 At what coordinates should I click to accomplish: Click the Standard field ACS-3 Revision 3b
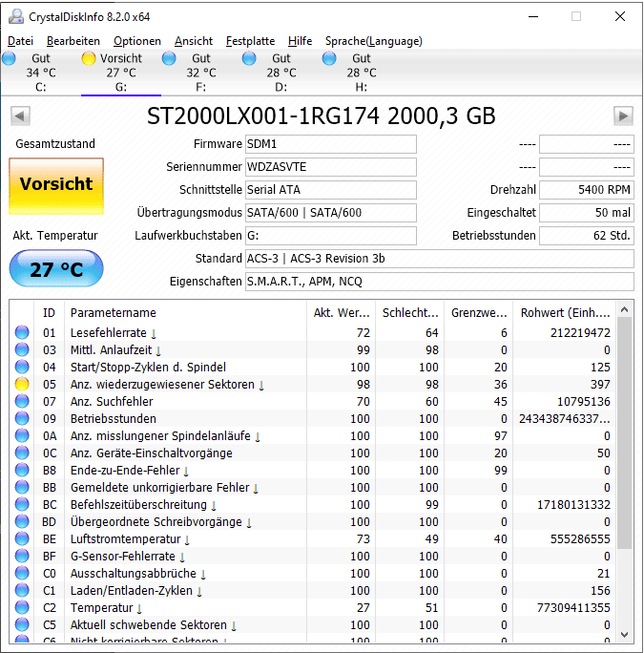(x=440, y=259)
